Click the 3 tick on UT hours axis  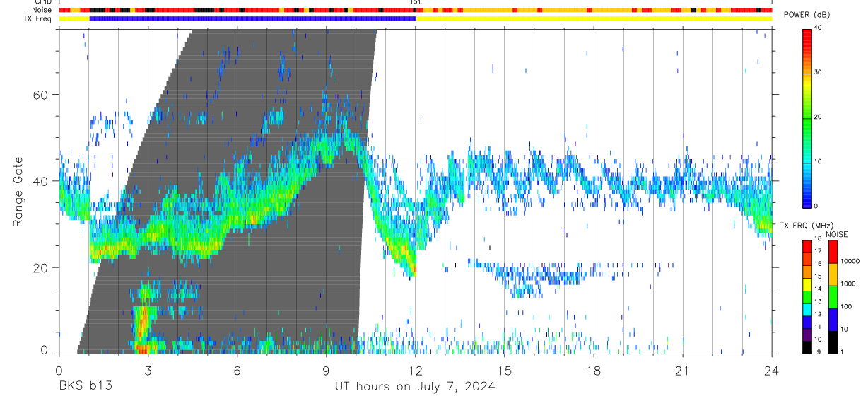148,371
